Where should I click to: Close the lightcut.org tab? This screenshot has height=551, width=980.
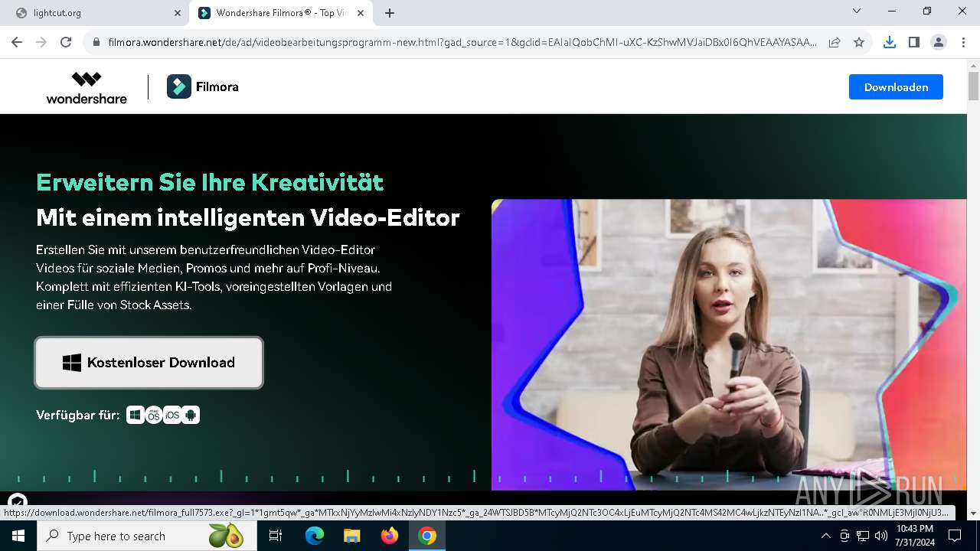[178, 13]
